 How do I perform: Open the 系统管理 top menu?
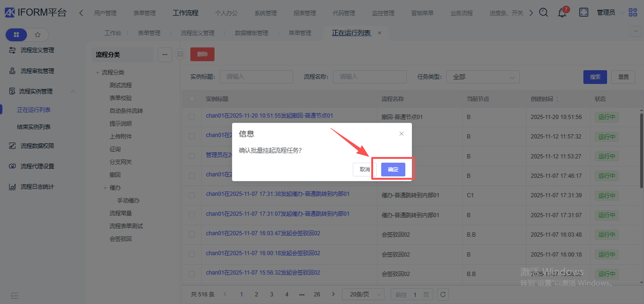pyautogui.click(x=265, y=13)
